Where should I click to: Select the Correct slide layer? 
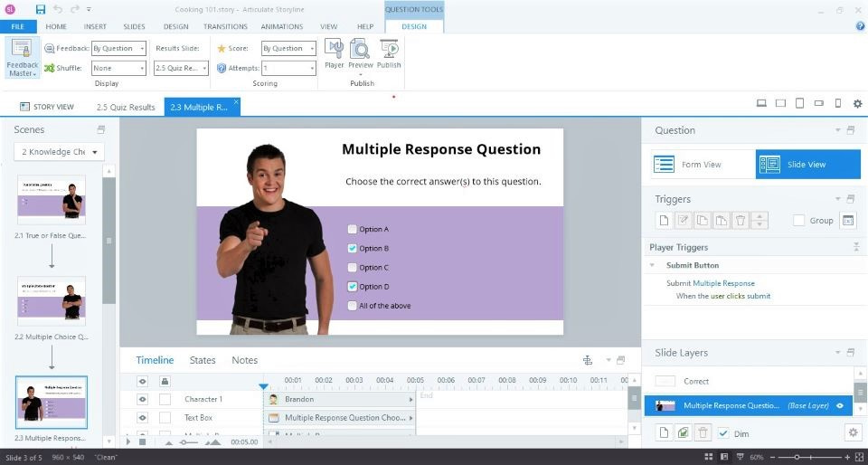click(x=749, y=382)
